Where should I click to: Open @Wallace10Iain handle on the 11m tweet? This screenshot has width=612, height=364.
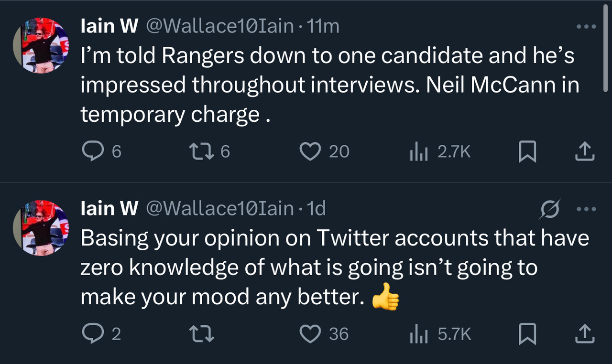coord(219,26)
